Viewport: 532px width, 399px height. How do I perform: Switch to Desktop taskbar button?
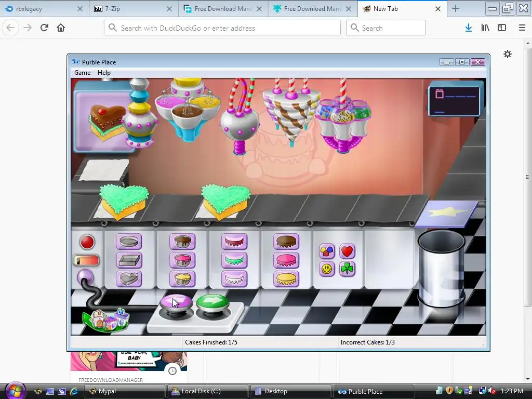click(290, 391)
